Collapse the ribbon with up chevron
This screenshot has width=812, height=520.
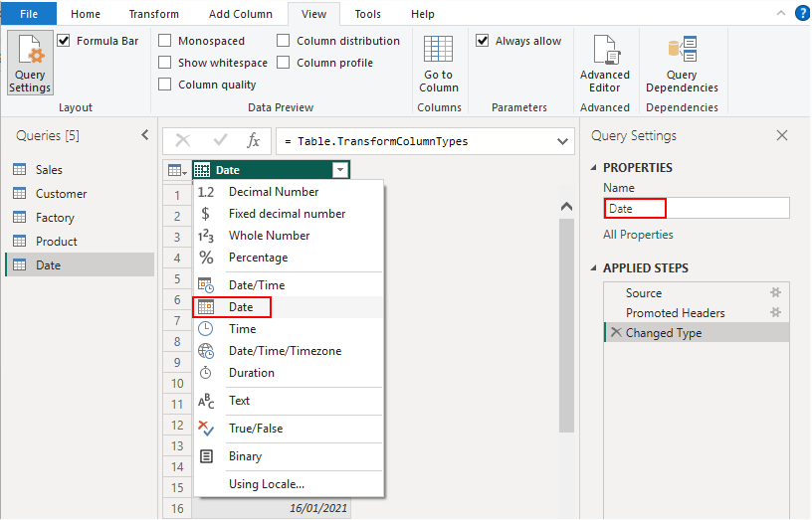[x=781, y=14]
